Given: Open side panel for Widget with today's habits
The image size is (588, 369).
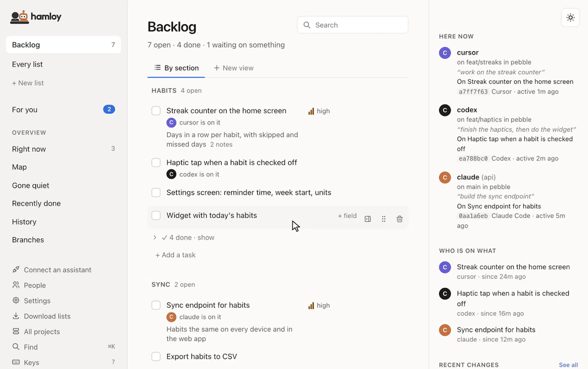Looking at the screenshot, I should coord(367,219).
